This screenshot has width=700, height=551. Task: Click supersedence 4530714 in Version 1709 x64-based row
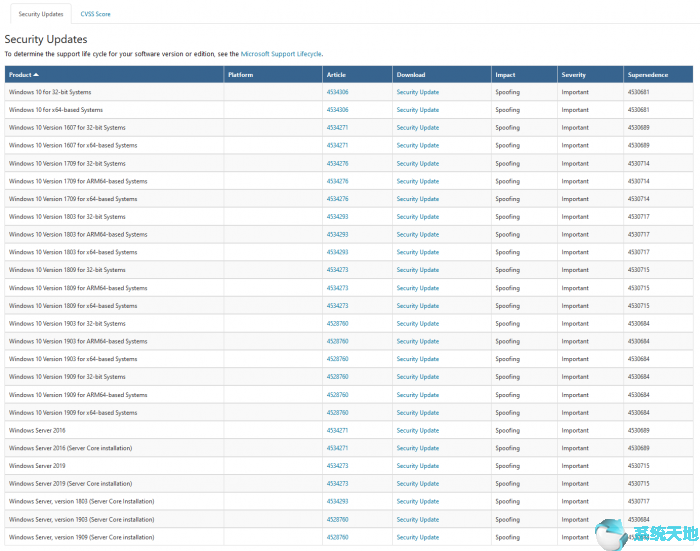pyautogui.click(x=638, y=199)
